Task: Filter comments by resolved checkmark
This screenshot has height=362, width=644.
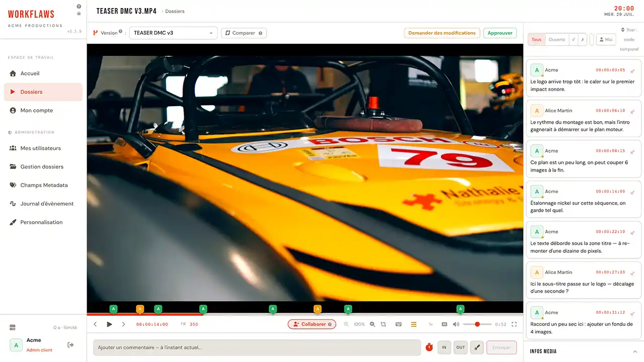Action: click(574, 40)
